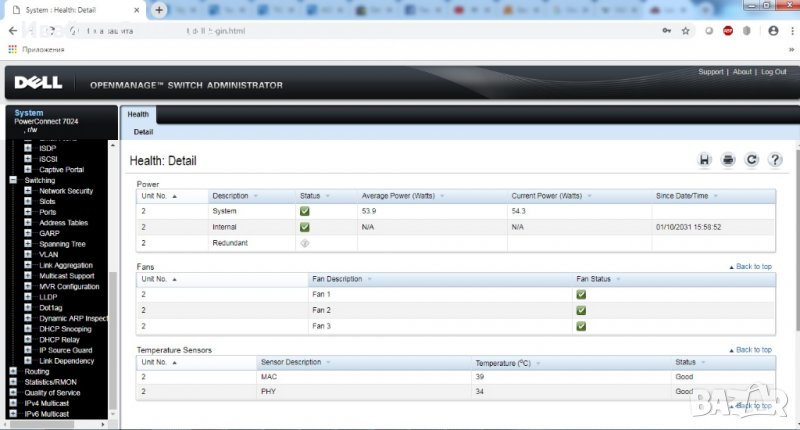Open the Chrome three-dot menu

point(790,31)
